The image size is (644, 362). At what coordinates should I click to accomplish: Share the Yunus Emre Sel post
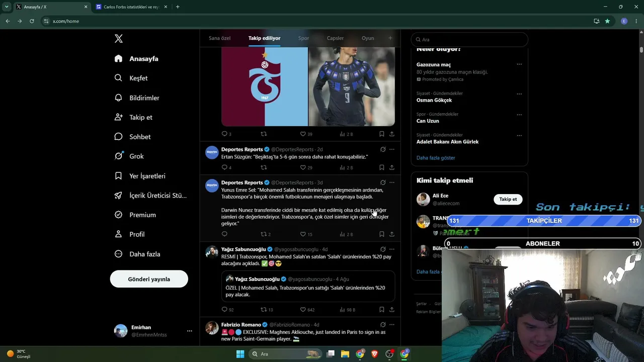391,234
